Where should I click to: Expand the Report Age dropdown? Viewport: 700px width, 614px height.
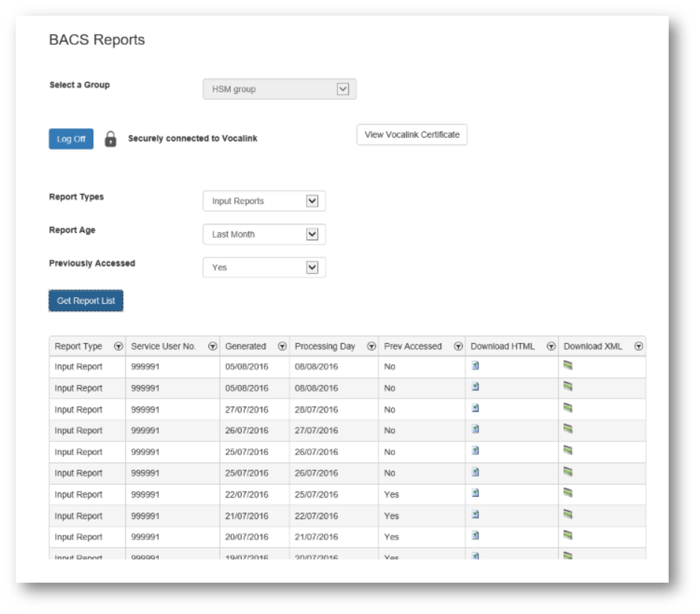coord(312,234)
